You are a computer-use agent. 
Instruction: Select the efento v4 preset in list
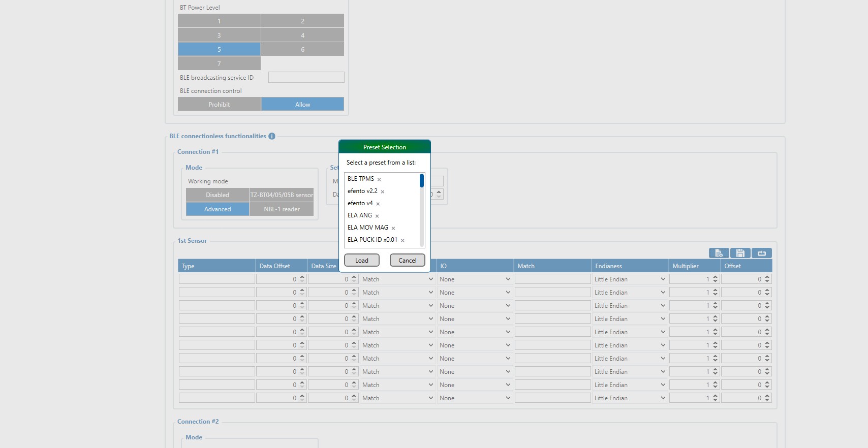pos(360,203)
